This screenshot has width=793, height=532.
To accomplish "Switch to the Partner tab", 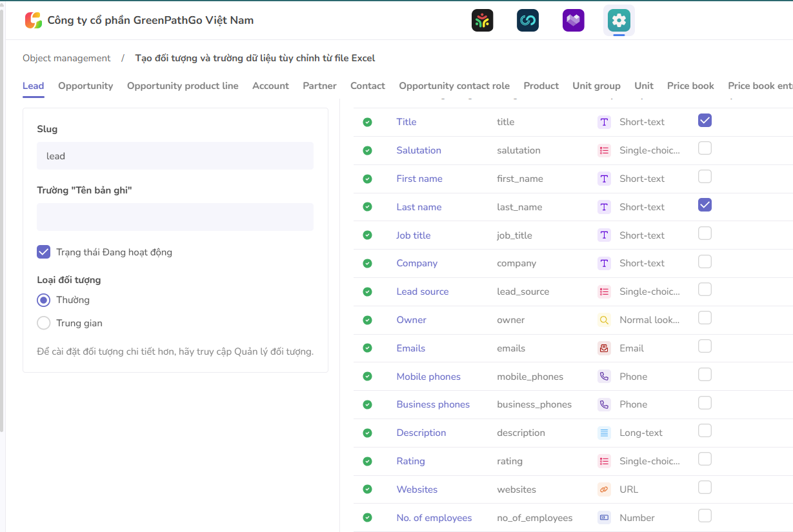I will tap(319, 86).
